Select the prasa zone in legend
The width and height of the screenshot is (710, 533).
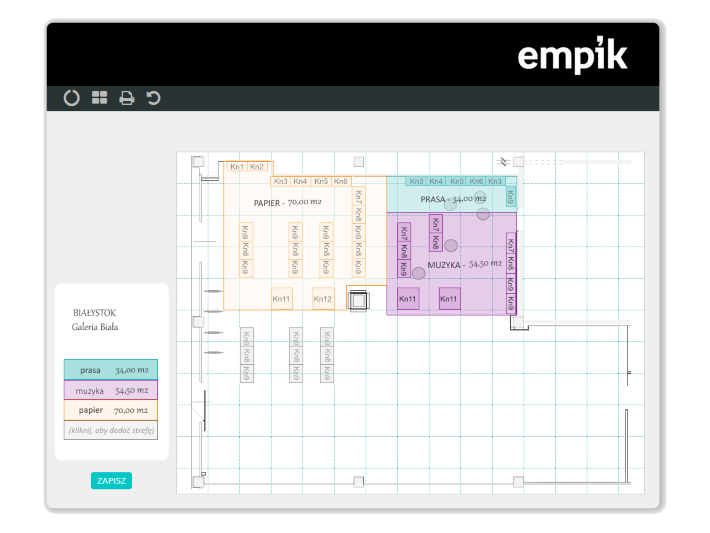tap(111, 370)
